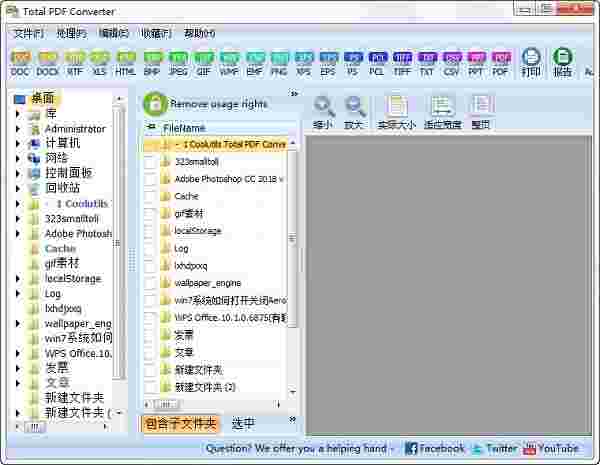Tick the Log folder checkbox
This screenshot has height=465, width=600.
[150, 248]
